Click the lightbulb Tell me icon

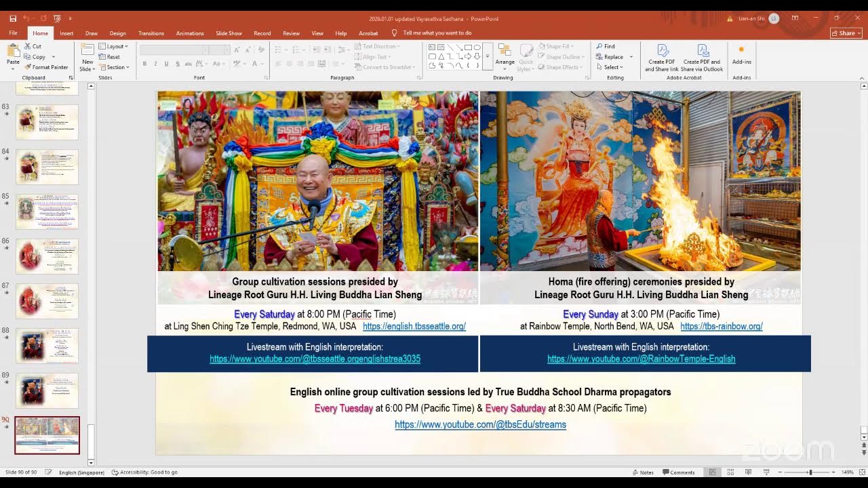pos(394,33)
